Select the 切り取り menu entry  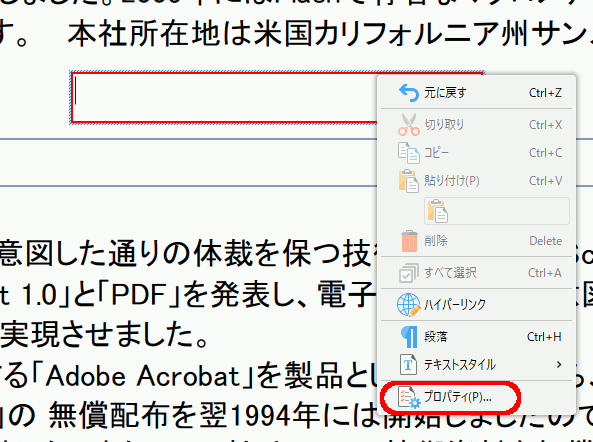click(478, 124)
